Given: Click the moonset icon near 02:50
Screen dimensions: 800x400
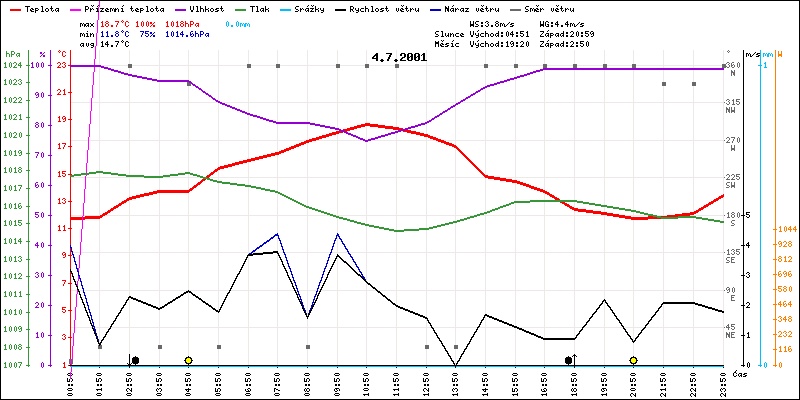Looking at the screenshot, I should [x=133, y=359].
